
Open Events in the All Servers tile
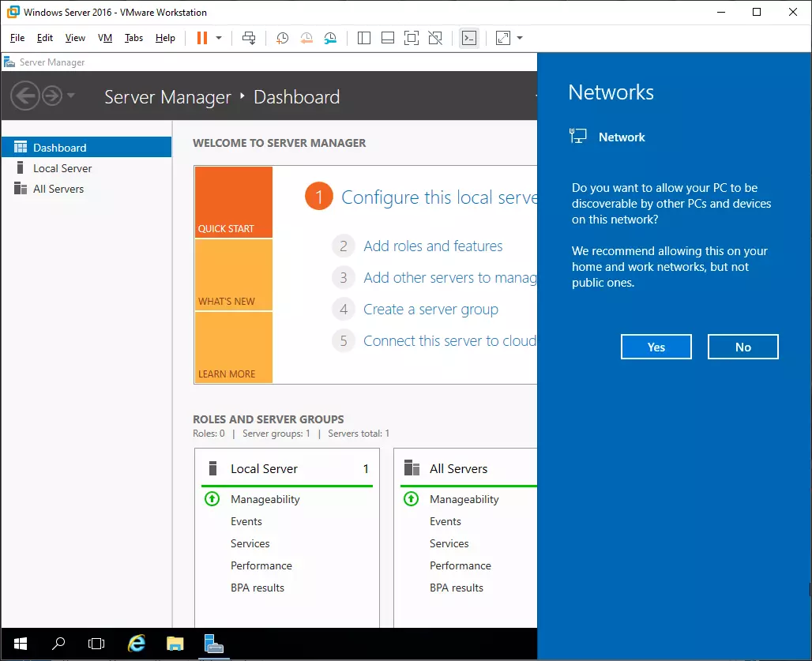445,521
